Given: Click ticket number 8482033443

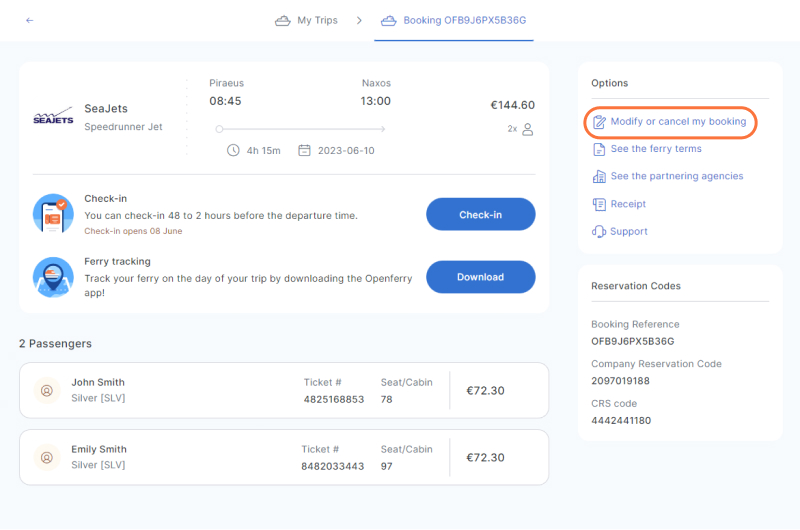Looking at the screenshot, I should click(x=333, y=466).
